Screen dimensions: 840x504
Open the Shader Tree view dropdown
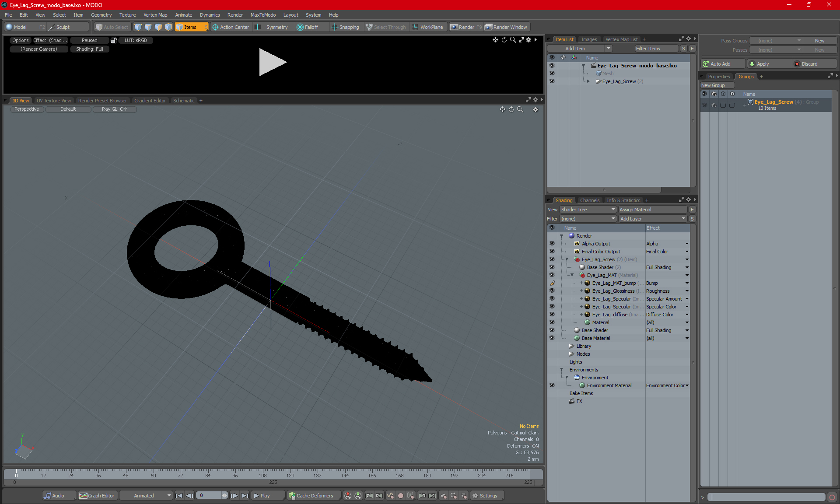pos(588,210)
